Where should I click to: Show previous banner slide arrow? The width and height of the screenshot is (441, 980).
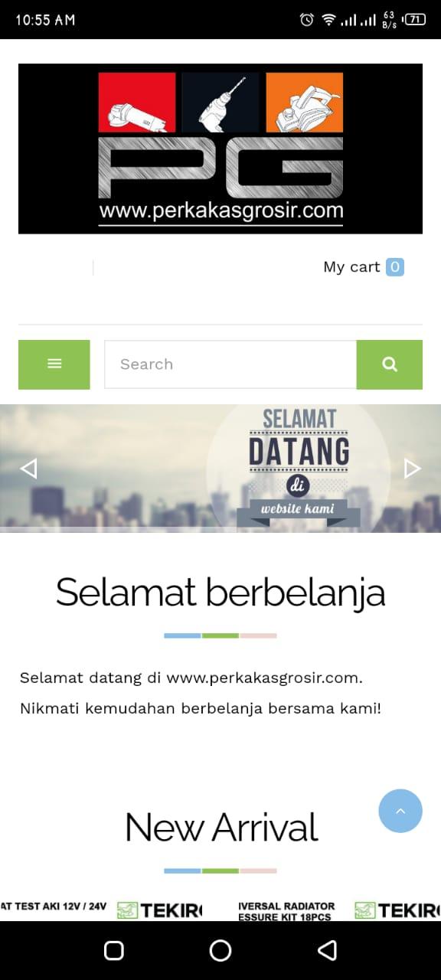point(28,468)
